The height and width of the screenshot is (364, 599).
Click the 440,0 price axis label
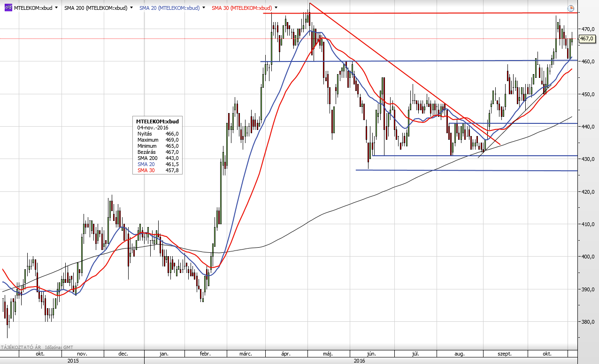pos(588,127)
